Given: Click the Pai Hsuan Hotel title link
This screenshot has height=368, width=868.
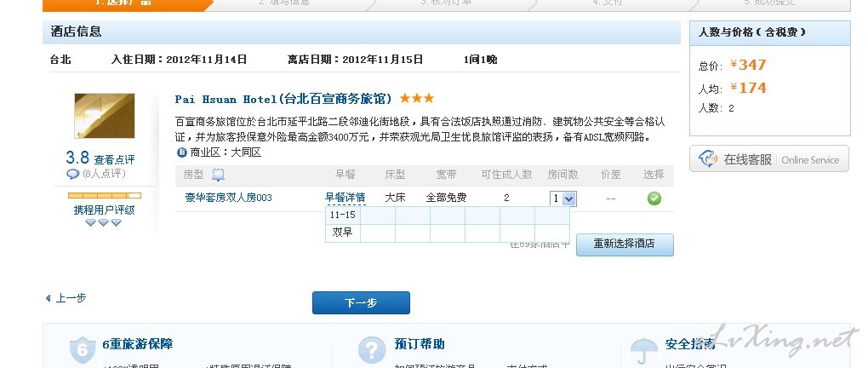Looking at the screenshot, I should 283,99.
